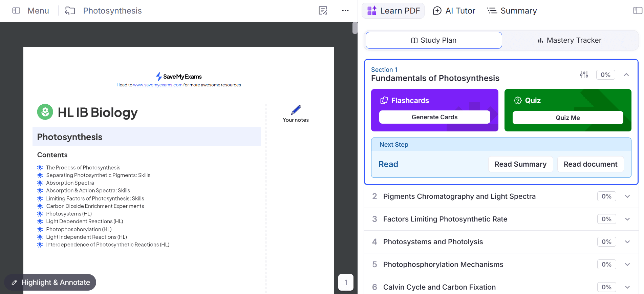The width and height of the screenshot is (644, 294).
Task: Click 0% badge for Pigments Chromatography section
Action: pos(606,196)
